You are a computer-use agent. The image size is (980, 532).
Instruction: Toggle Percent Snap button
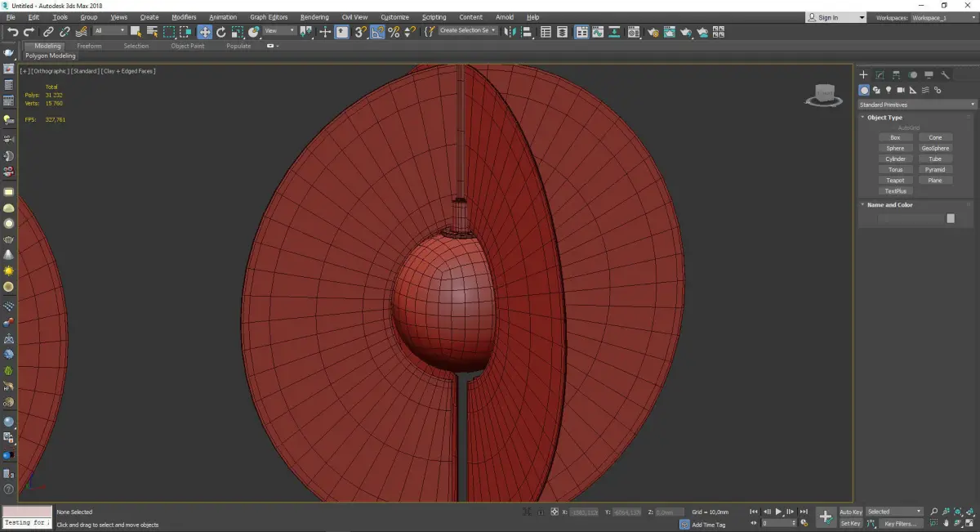[x=394, y=32]
